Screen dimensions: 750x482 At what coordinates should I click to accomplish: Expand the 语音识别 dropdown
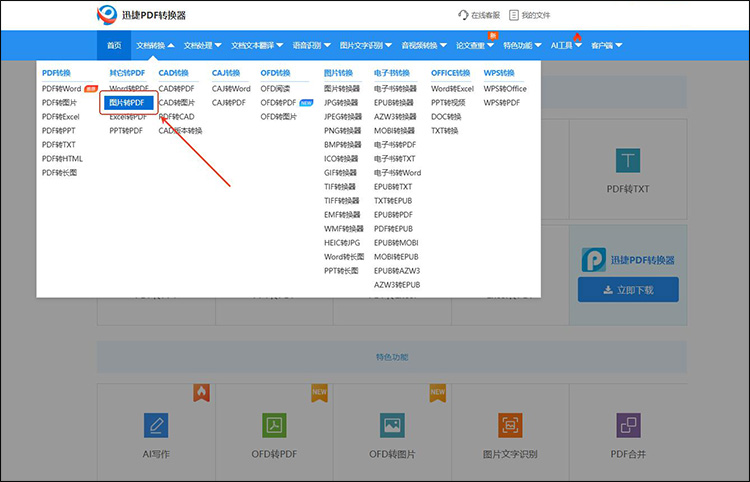pos(311,45)
